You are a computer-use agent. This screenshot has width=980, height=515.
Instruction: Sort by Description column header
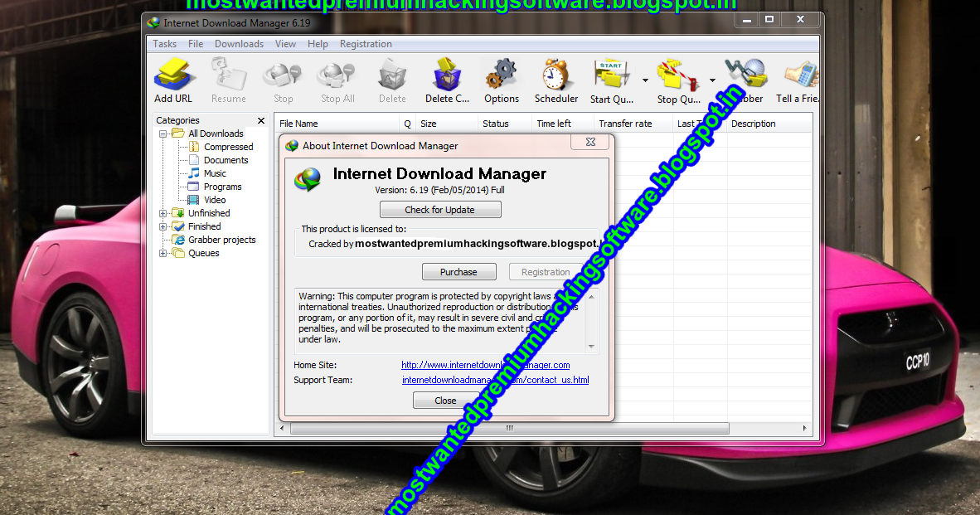(769, 124)
